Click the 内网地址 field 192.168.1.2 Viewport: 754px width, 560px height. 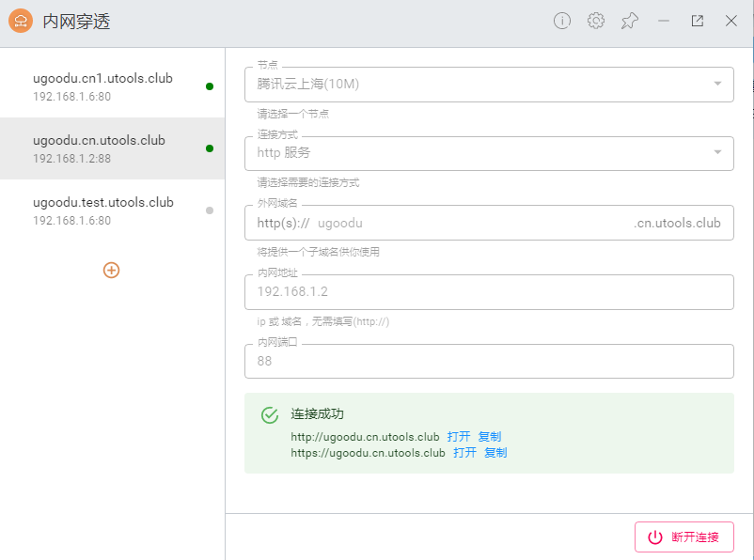[x=489, y=292]
